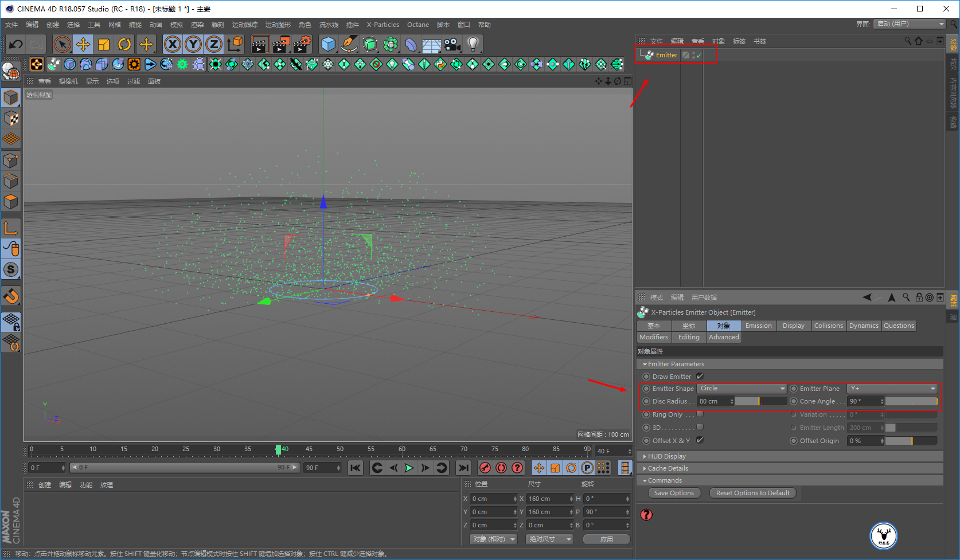
Task: Toggle X axis lock
Action: click(173, 44)
